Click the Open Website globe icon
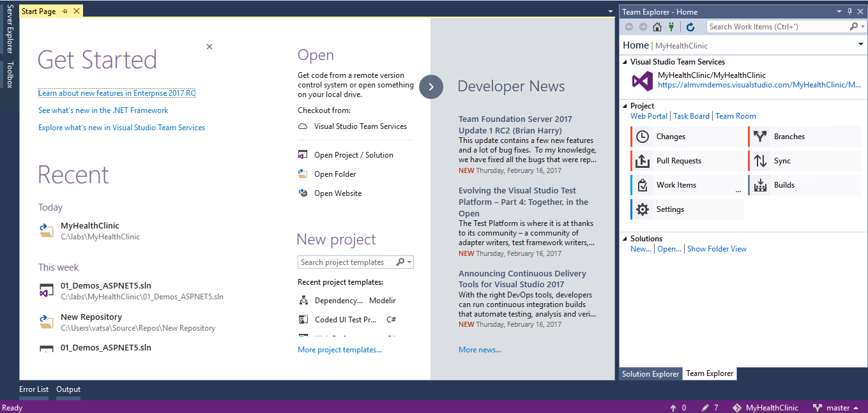The height and width of the screenshot is (413, 868). tap(303, 193)
